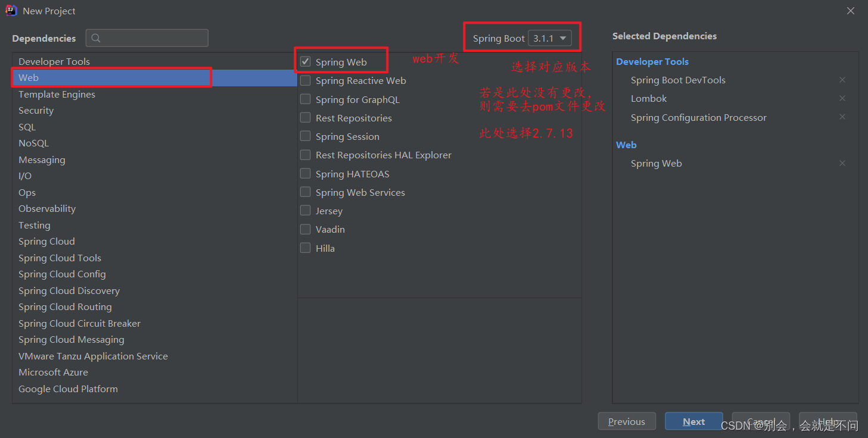Uncheck the Spring Web checkbox
This screenshot has width=868, height=438.
pyautogui.click(x=306, y=62)
